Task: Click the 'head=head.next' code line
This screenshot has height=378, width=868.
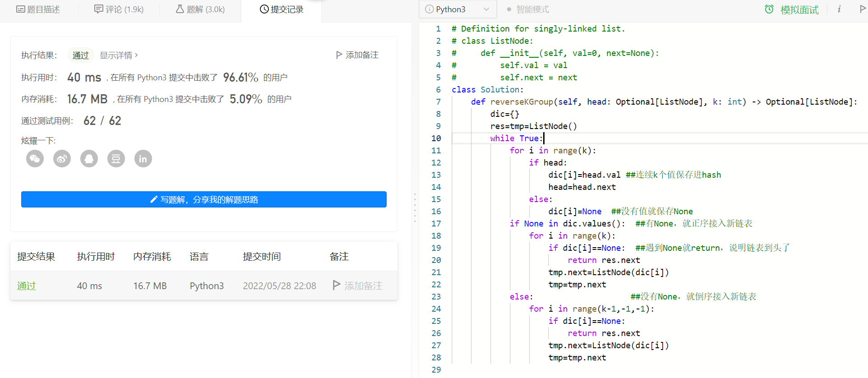Action: 582,187
